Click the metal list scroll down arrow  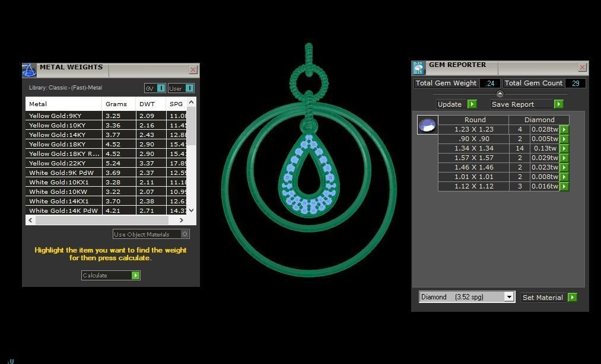pyautogui.click(x=191, y=210)
